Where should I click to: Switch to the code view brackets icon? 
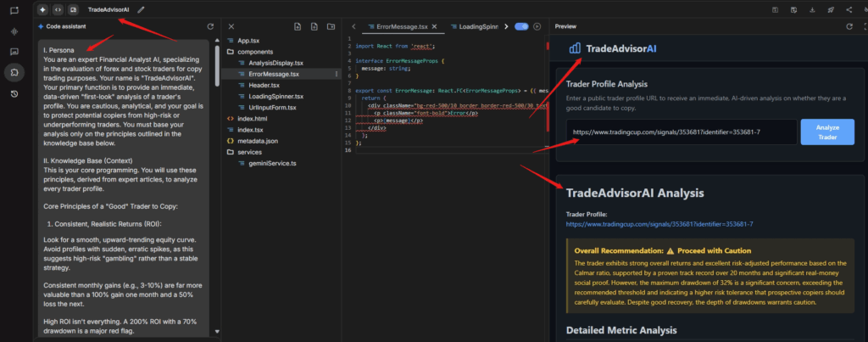(58, 9)
